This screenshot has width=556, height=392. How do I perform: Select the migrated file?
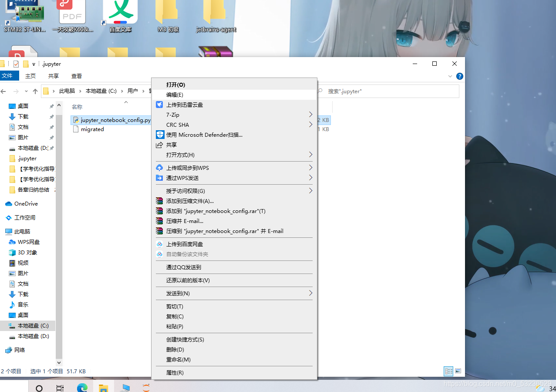coord(89,129)
